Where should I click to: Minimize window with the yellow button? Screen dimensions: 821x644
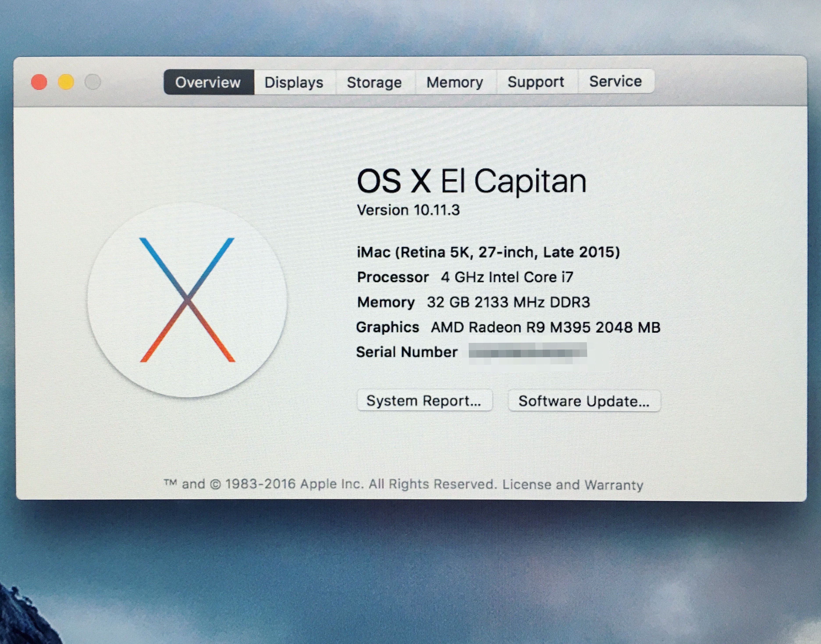[66, 82]
